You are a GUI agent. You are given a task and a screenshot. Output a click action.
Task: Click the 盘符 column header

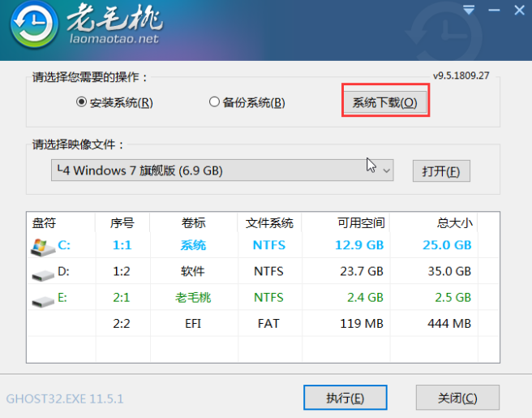44,222
